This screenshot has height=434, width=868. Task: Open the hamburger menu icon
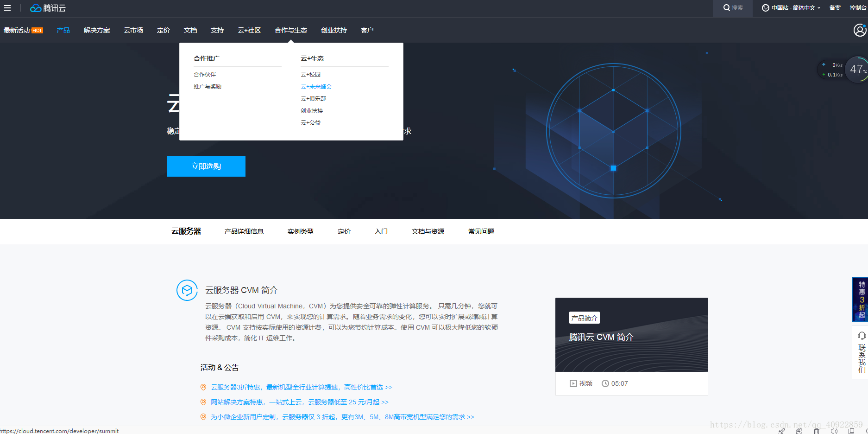point(7,8)
